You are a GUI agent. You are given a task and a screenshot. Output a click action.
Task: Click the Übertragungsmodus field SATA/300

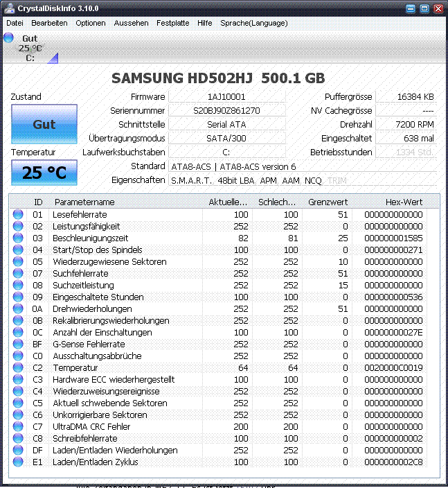pos(226,138)
